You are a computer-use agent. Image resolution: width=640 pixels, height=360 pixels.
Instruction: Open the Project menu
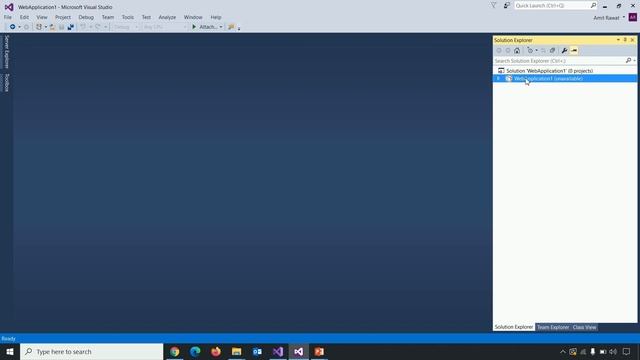tap(63, 17)
